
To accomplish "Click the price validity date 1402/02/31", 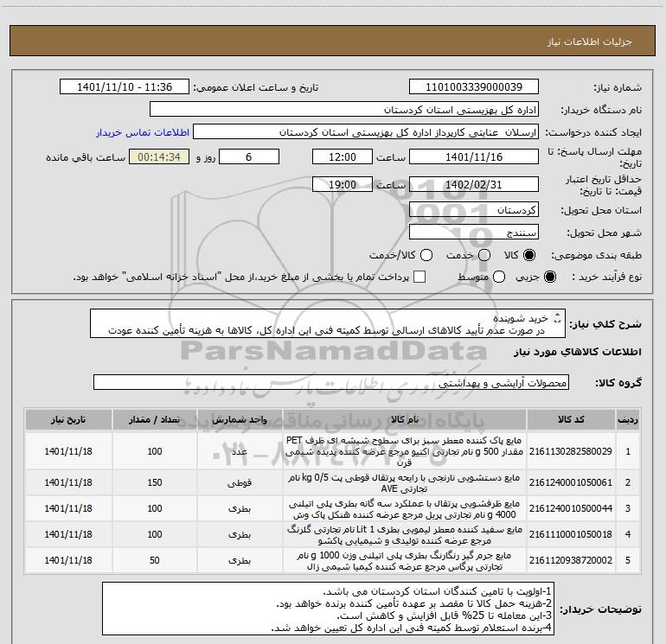I will tap(474, 184).
